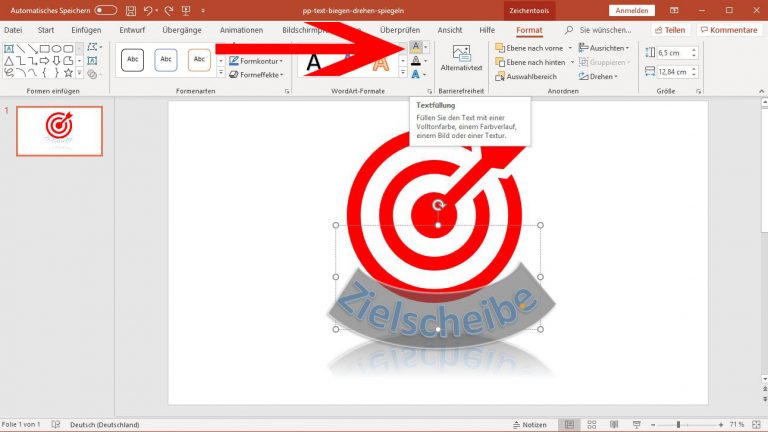Toggle Automatisches Speichern switch

click(105, 10)
